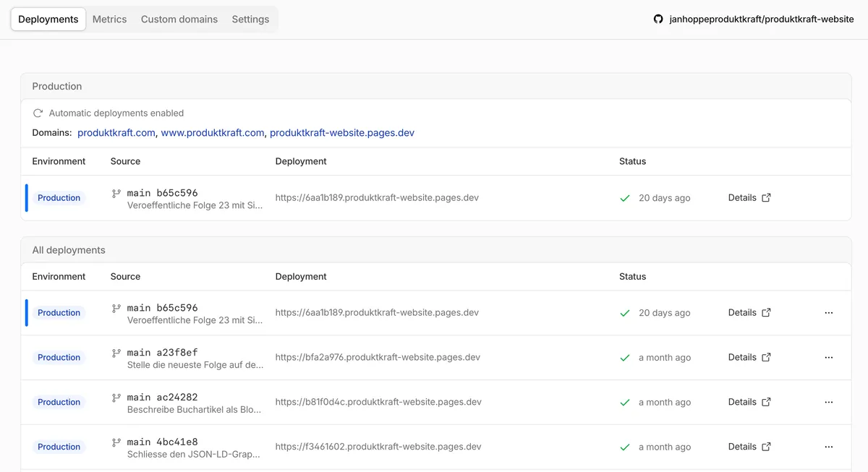Click success checkmark in 4bc41e8 row

pyautogui.click(x=625, y=447)
